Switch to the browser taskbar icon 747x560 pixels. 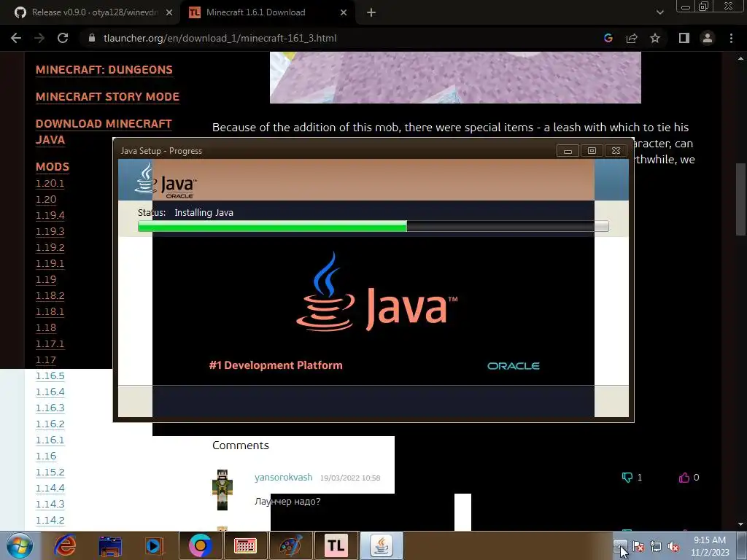pos(200,545)
